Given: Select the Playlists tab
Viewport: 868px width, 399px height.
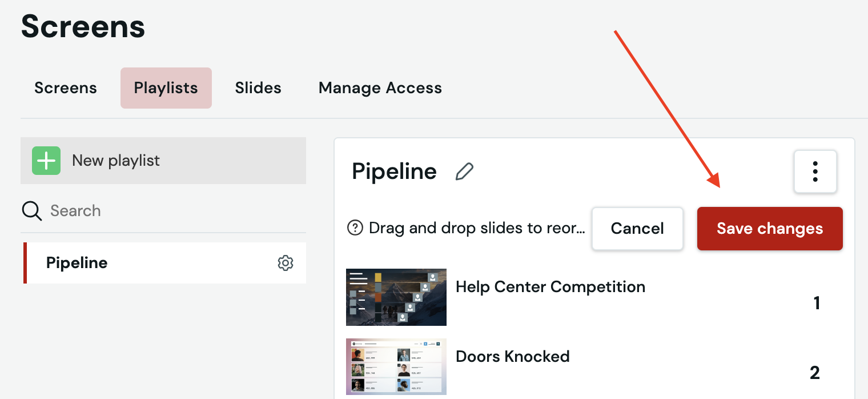Looking at the screenshot, I should 166,88.
